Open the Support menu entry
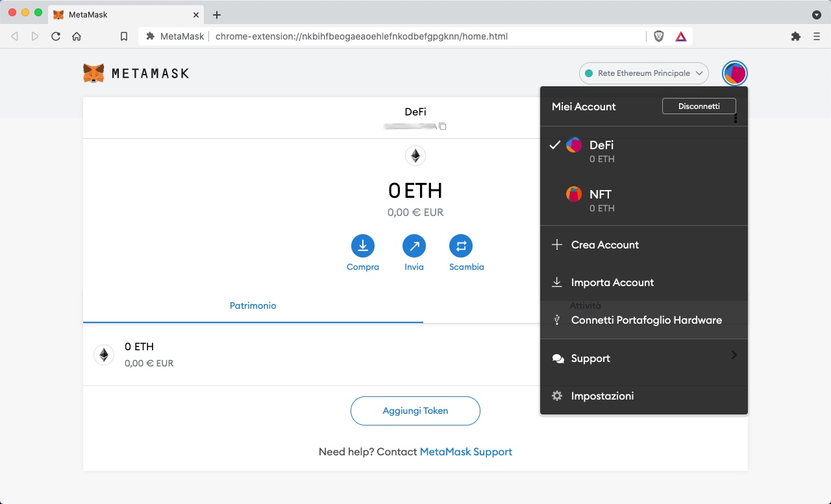Screen dimensions: 831x504 [644, 358]
